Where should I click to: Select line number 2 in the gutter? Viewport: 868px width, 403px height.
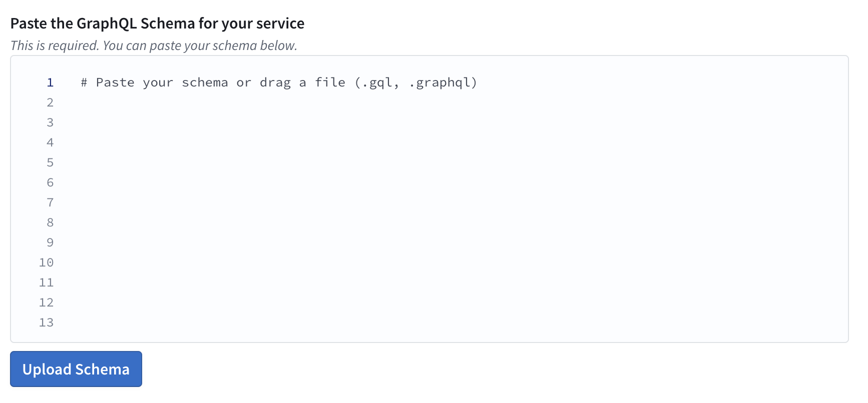(50, 102)
